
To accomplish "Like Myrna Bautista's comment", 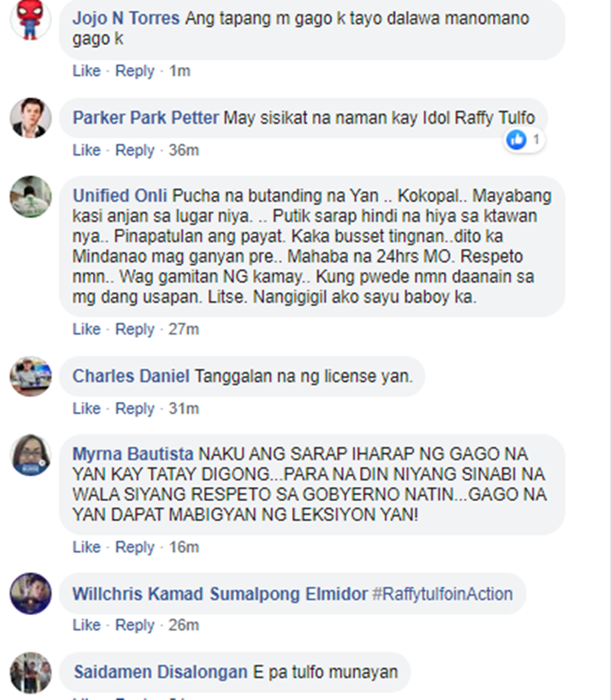I will pyautogui.click(x=86, y=547).
